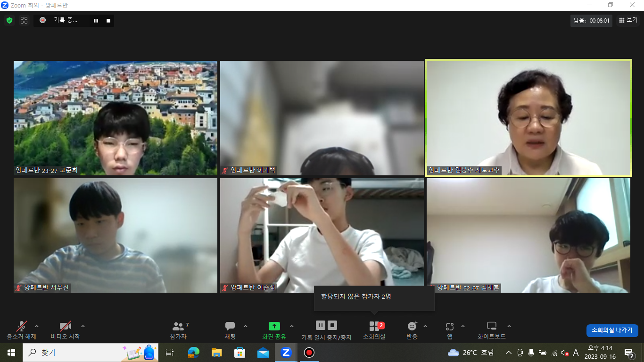Open Windows Task View

pos(170,353)
